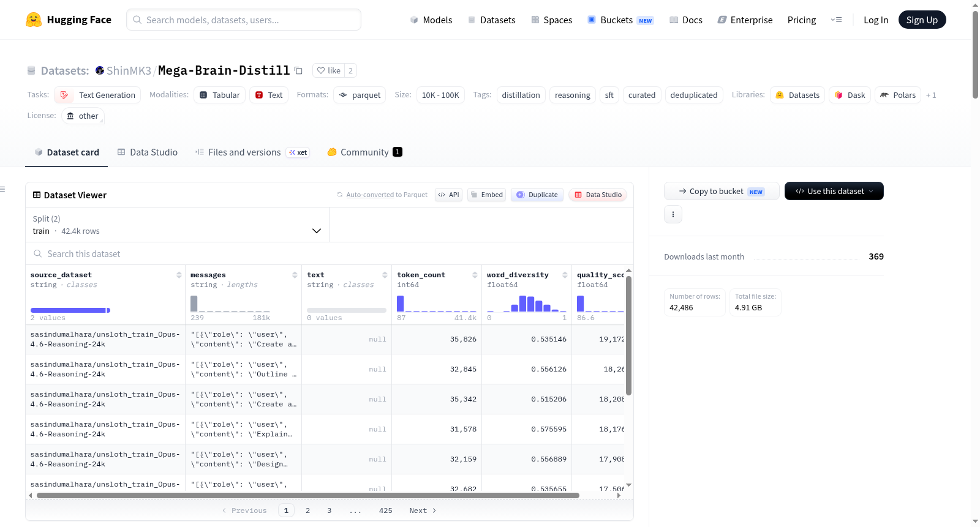Focus the top search models field
Image resolution: width=980 pixels, height=527 pixels.
[244, 20]
